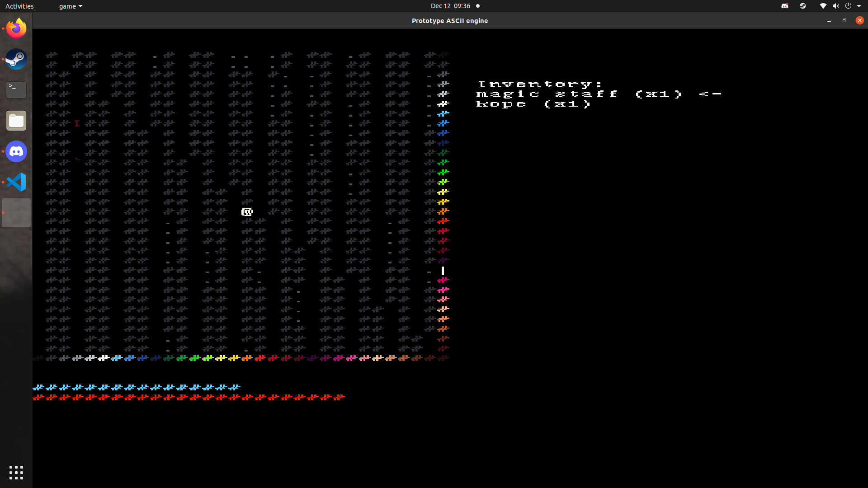The height and width of the screenshot is (488, 868).
Task: Click the Discord tray indicator
Action: (x=785, y=6)
